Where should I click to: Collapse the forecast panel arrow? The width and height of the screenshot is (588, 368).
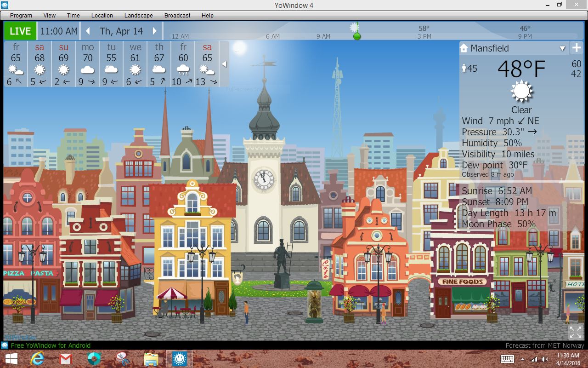pos(224,64)
